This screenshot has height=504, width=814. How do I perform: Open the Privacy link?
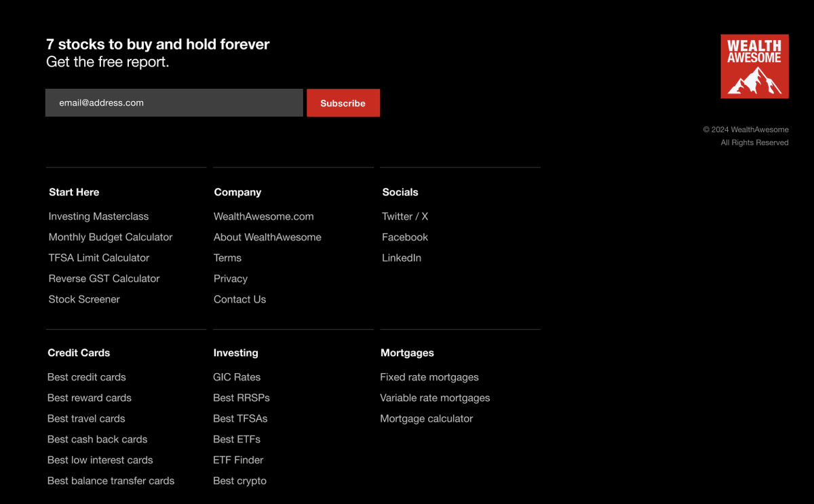pyautogui.click(x=231, y=279)
